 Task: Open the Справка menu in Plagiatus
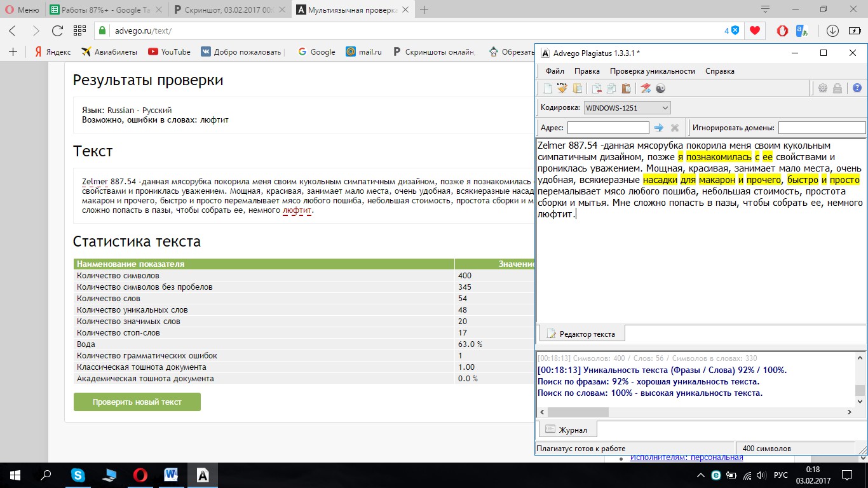tap(720, 71)
